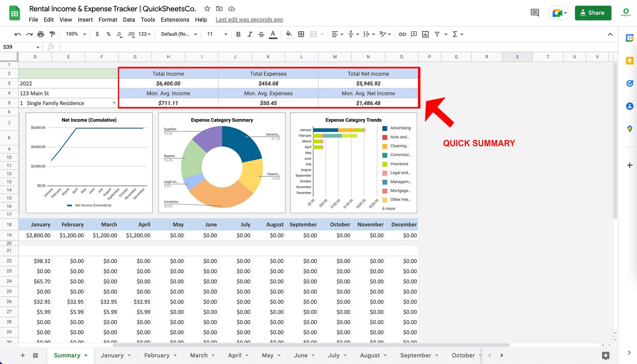Click the green Share button
The height and width of the screenshot is (364, 637).
(593, 13)
